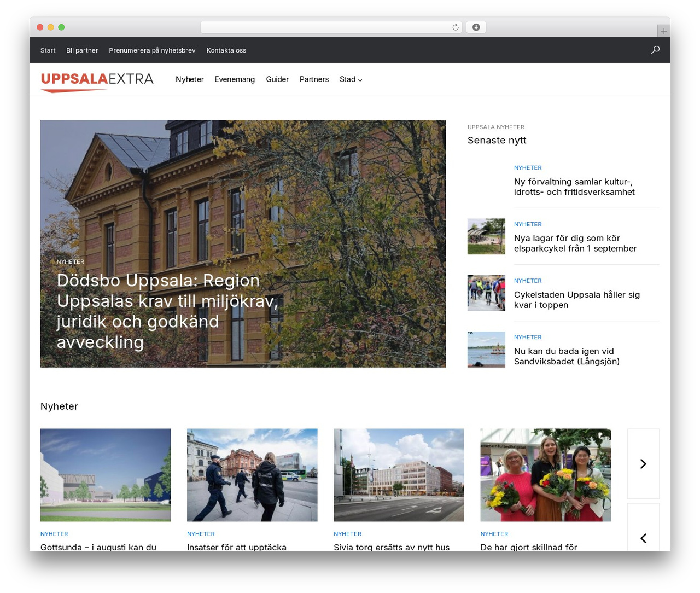
Task: Show previous news slides with left arrow
Action: 643,538
